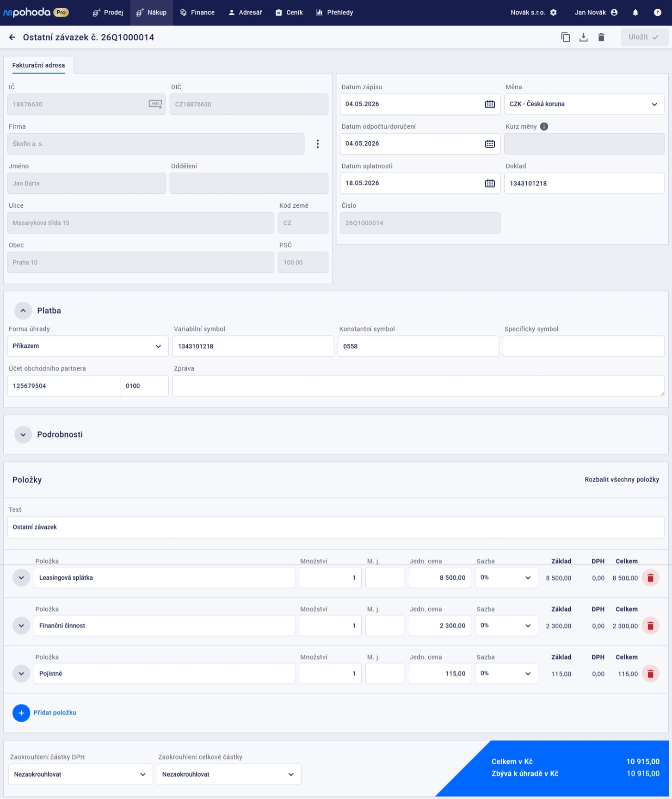This screenshot has height=799, width=672.
Task: Open the Měna currency dropdown
Action: [x=584, y=104]
